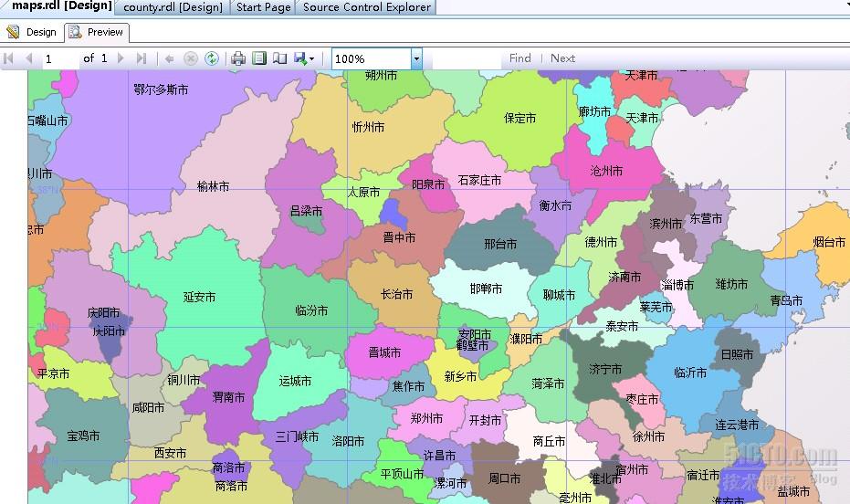Click the back to parent report arrow

click(x=169, y=58)
